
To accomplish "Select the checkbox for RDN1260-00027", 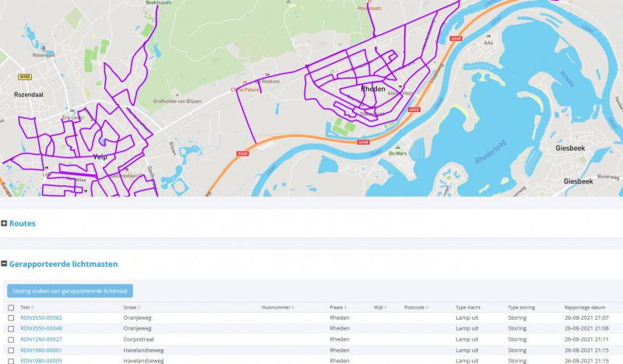I will 11,340.
